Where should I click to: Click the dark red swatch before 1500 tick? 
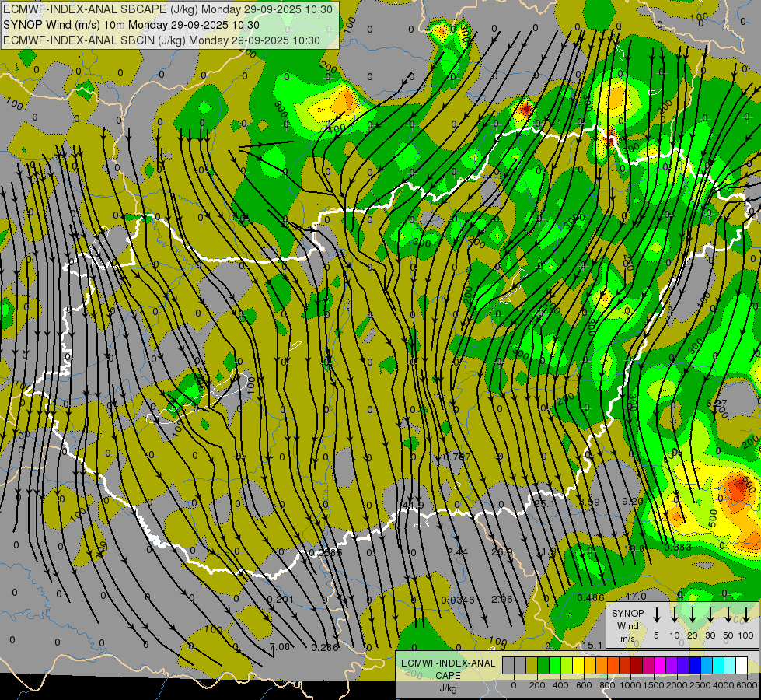pyautogui.click(x=637, y=665)
